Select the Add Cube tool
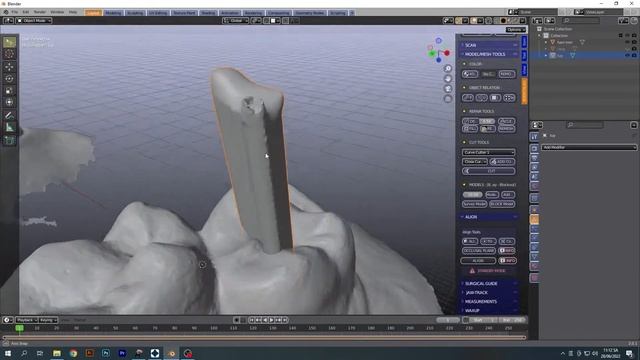640x360 pixels. click(x=9, y=140)
